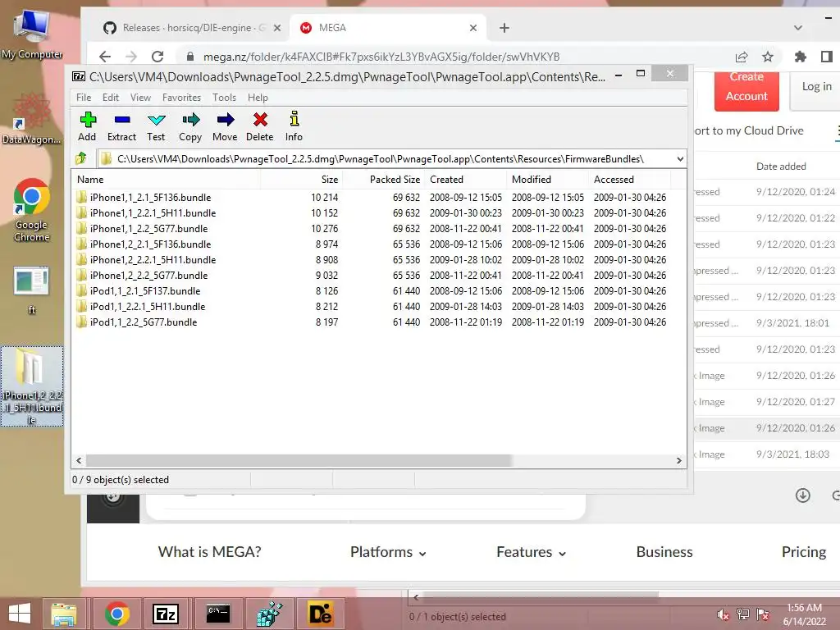Select folder icon of iPhone1,1_2.1_5F136.bundle
The image size is (840, 630).
(x=81, y=197)
